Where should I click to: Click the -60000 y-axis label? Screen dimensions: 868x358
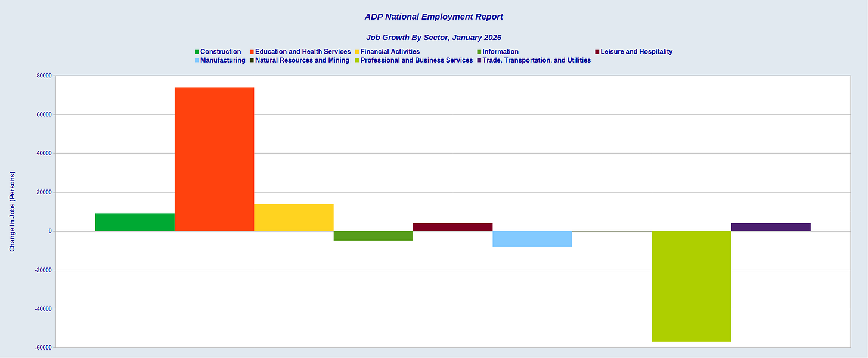click(x=43, y=347)
